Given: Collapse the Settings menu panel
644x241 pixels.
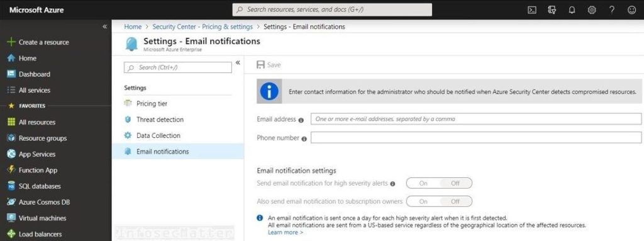Looking at the screenshot, I should coord(238,63).
